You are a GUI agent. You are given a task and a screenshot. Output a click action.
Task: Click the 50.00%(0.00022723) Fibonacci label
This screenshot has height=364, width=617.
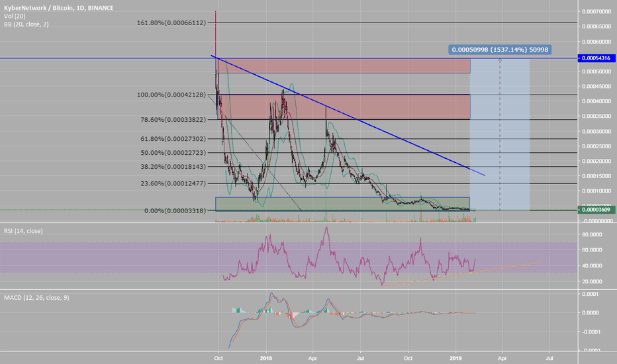click(173, 153)
